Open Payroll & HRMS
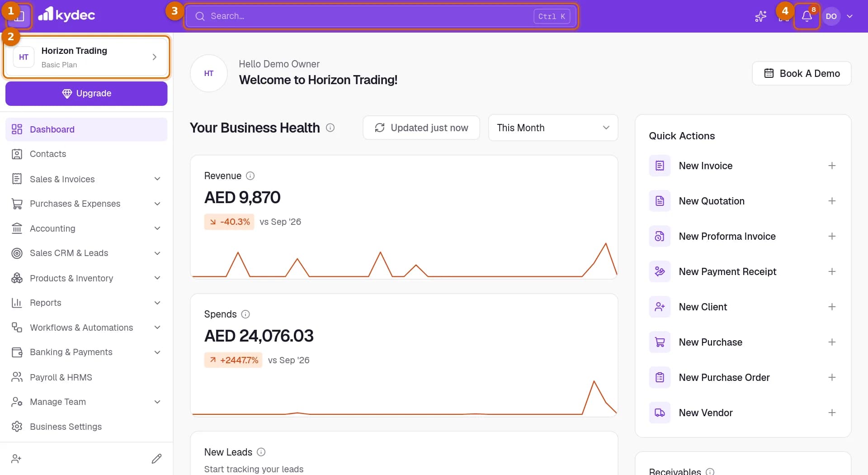Viewport: 868px width, 475px height. click(x=86, y=377)
